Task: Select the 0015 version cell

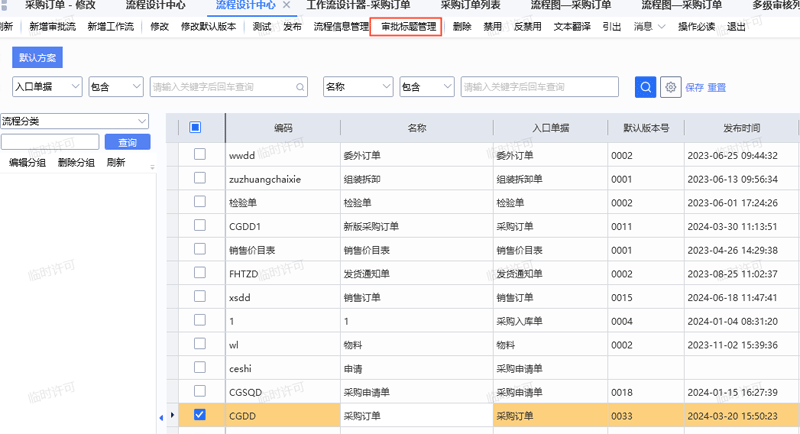Action: tap(646, 298)
